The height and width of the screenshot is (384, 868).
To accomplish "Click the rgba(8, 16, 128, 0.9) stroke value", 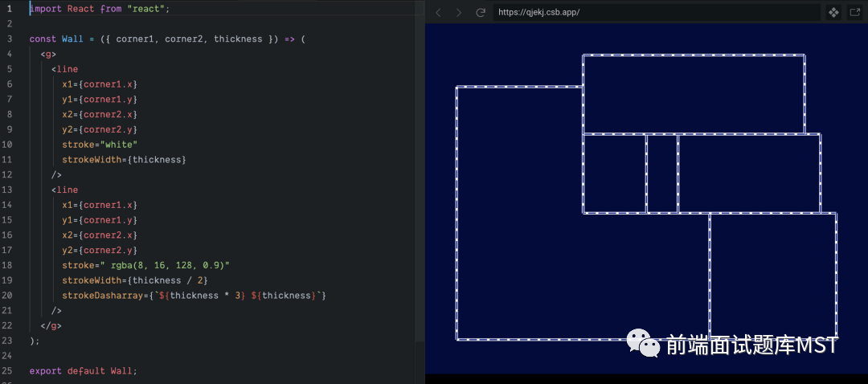I will (168, 265).
